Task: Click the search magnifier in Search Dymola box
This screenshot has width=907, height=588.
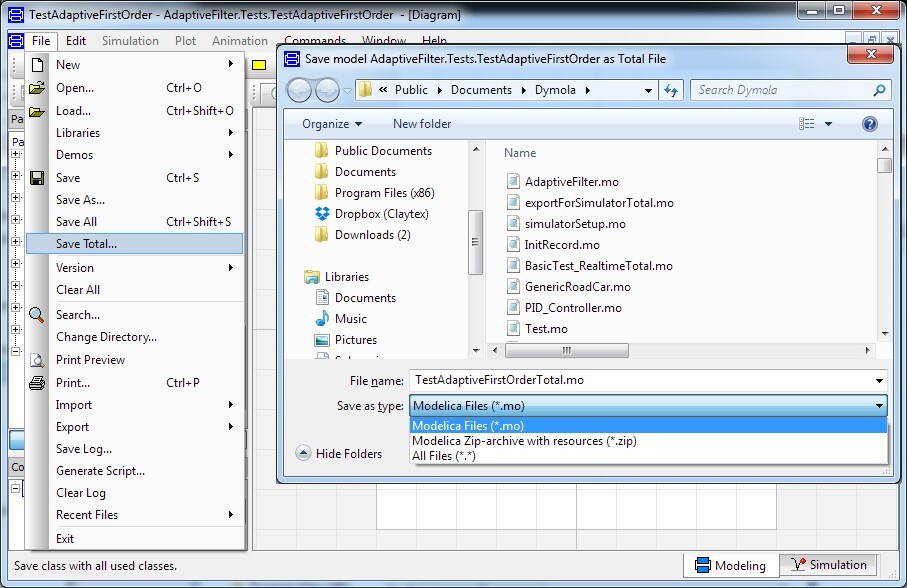Action: point(879,90)
